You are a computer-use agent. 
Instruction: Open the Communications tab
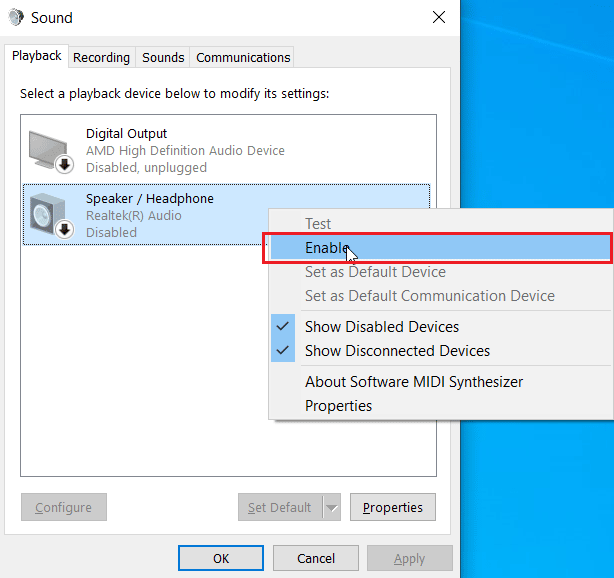pyautogui.click(x=243, y=58)
